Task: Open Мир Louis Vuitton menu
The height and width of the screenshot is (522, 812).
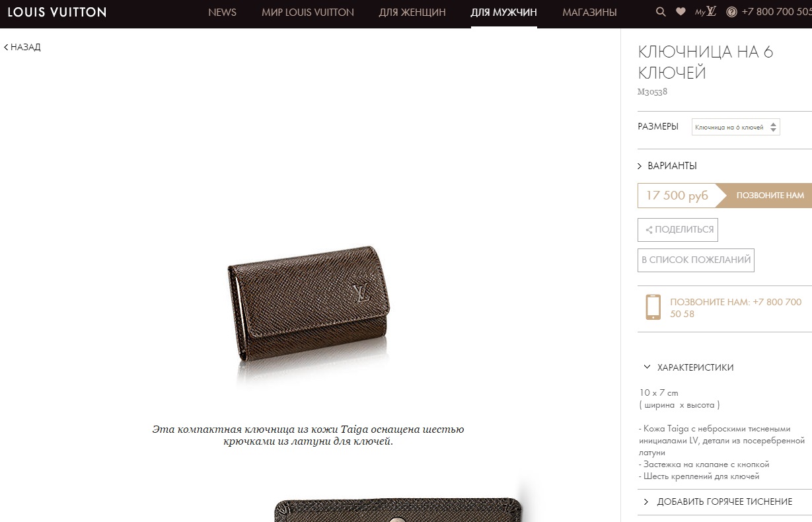Action: click(x=308, y=12)
